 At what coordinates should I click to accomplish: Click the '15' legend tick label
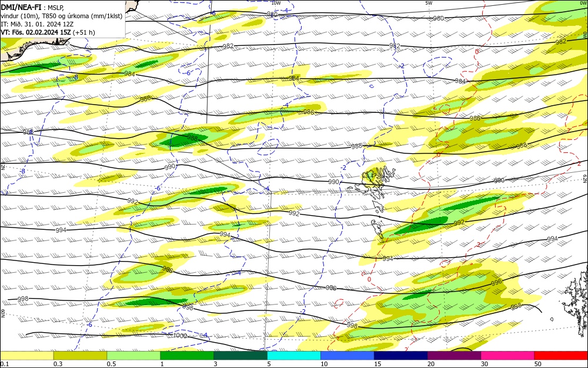pos(377,364)
